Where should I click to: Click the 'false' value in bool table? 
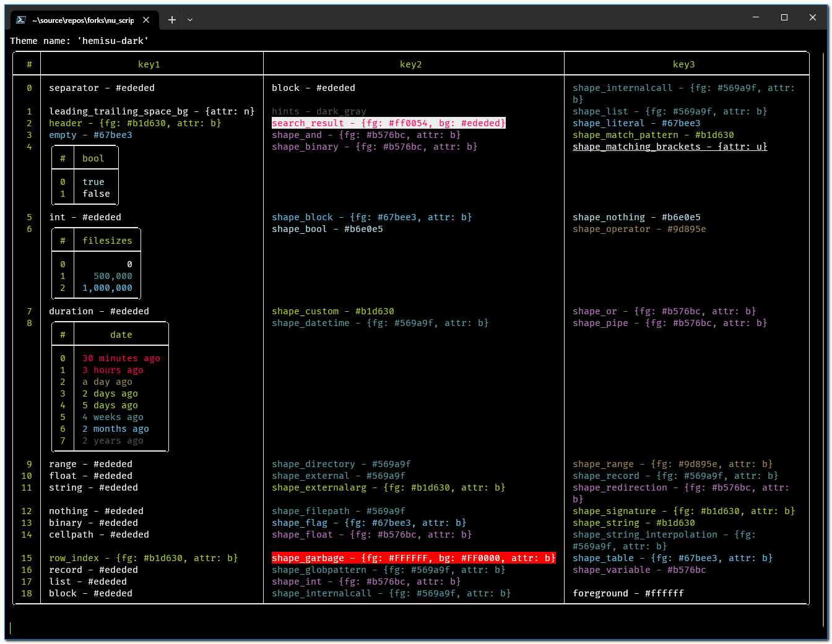pyautogui.click(x=96, y=194)
